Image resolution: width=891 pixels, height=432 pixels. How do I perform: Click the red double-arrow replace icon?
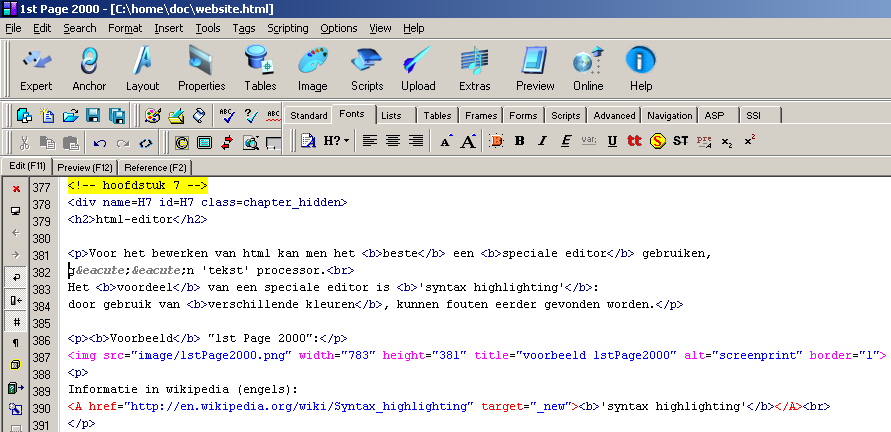(227, 143)
